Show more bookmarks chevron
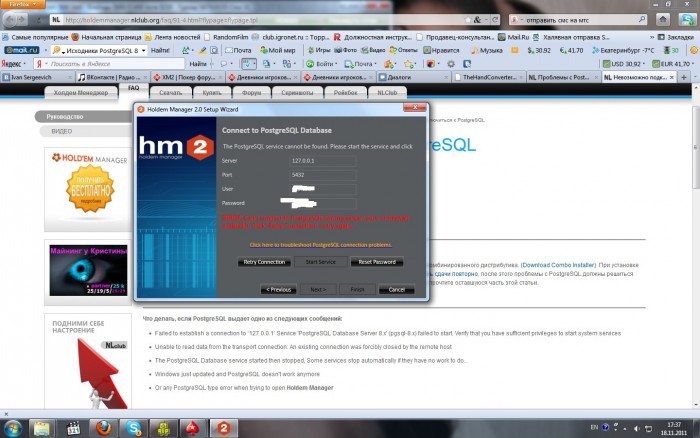 coord(652,37)
